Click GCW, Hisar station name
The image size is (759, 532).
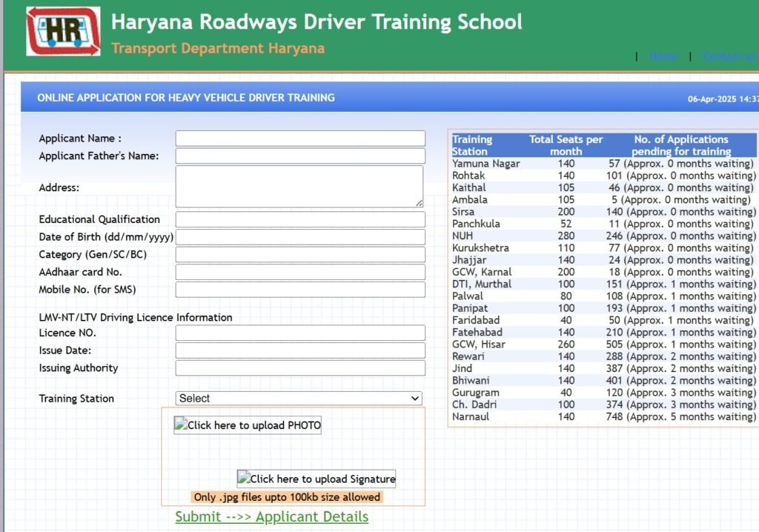[479, 345]
